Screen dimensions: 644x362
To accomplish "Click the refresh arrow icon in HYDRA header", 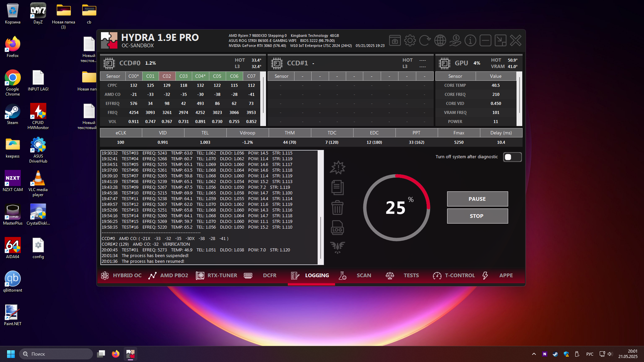I will pos(425,41).
